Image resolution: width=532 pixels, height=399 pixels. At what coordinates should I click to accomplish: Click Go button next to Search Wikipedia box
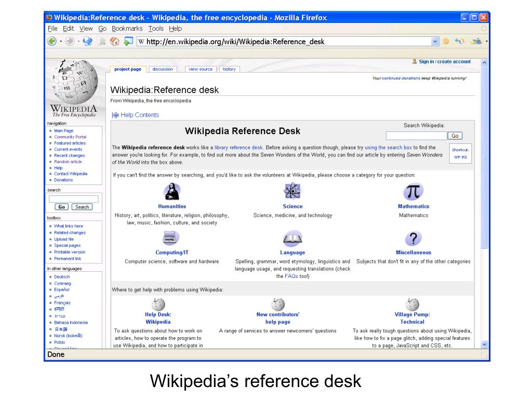455,136
